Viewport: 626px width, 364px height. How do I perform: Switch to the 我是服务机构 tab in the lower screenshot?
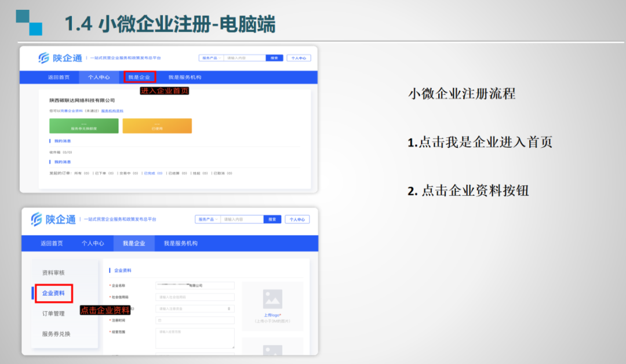[180, 243]
